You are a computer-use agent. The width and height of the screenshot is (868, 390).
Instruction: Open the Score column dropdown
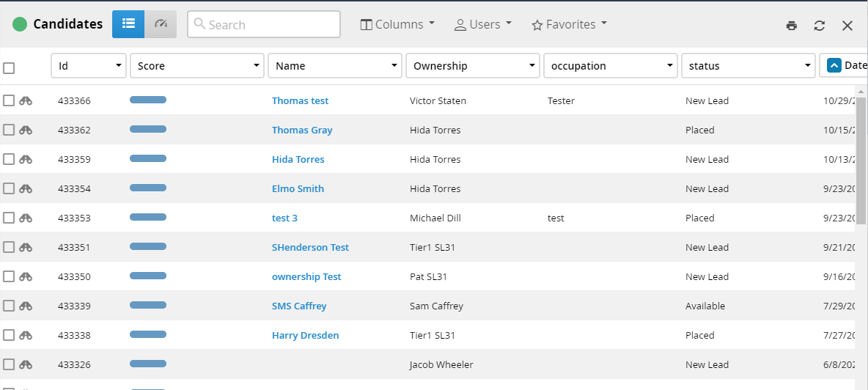coord(257,66)
